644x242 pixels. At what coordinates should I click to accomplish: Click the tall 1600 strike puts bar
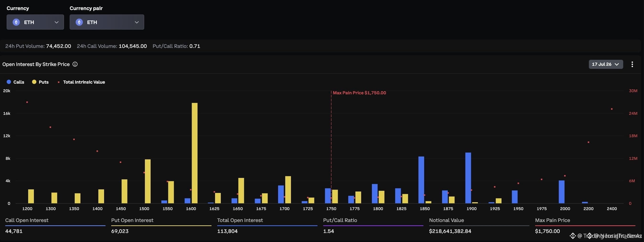[195, 153]
